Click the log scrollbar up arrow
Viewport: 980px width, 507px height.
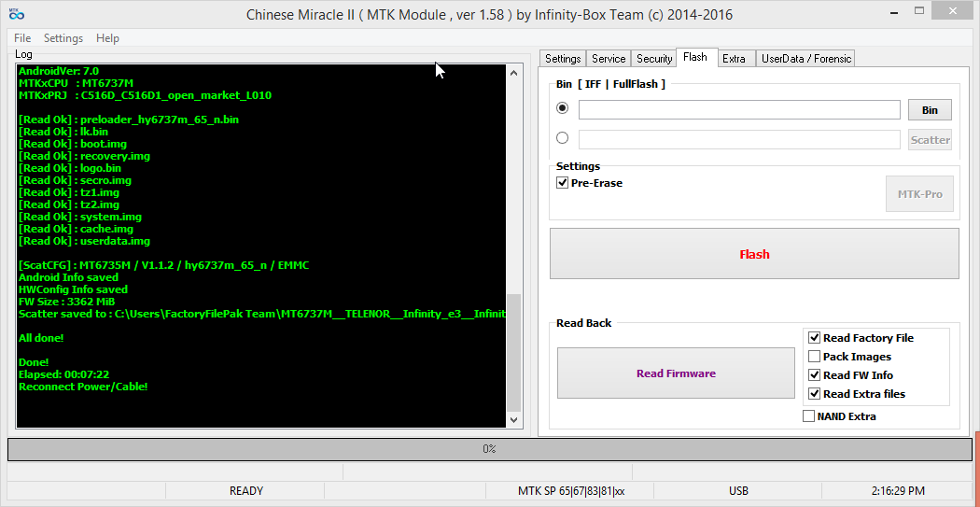coord(513,73)
